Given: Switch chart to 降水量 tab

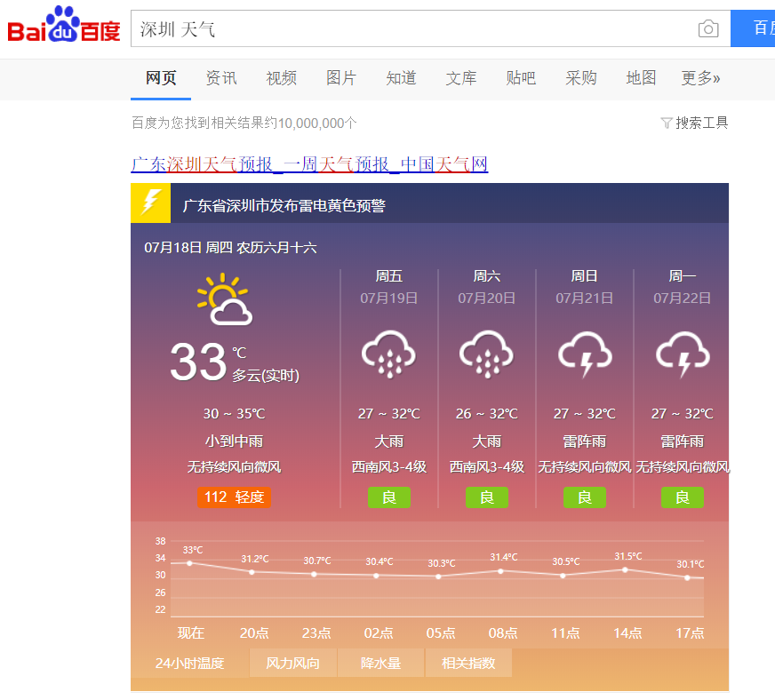Looking at the screenshot, I should (x=380, y=663).
